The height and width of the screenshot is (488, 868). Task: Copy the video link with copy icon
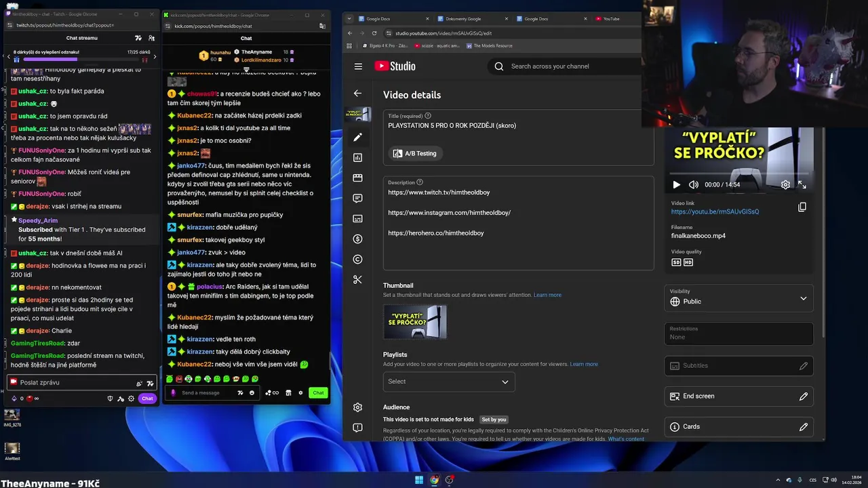pos(802,207)
